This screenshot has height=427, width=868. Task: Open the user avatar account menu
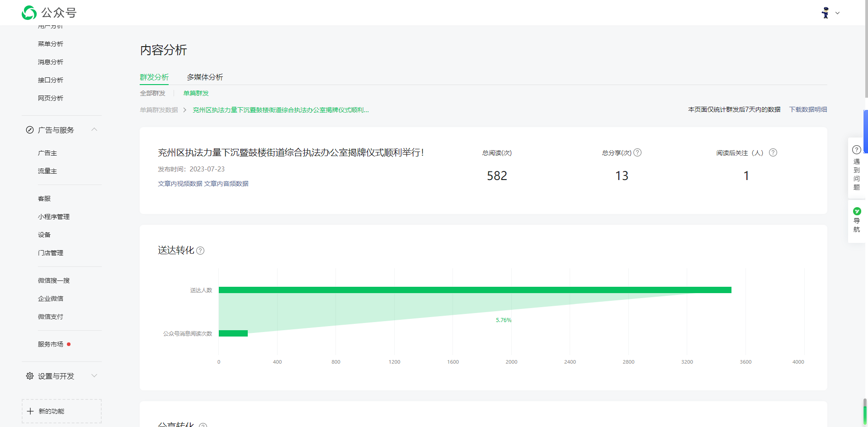point(826,13)
